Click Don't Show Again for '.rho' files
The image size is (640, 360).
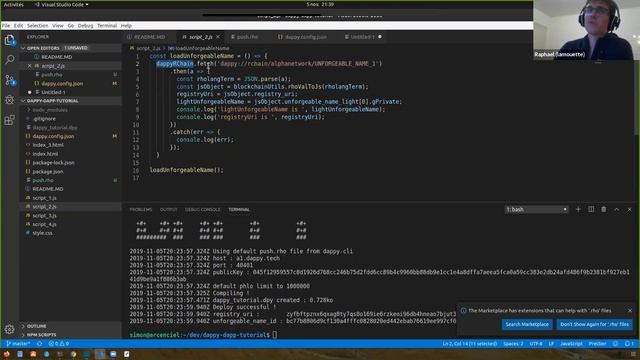pos(594,324)
